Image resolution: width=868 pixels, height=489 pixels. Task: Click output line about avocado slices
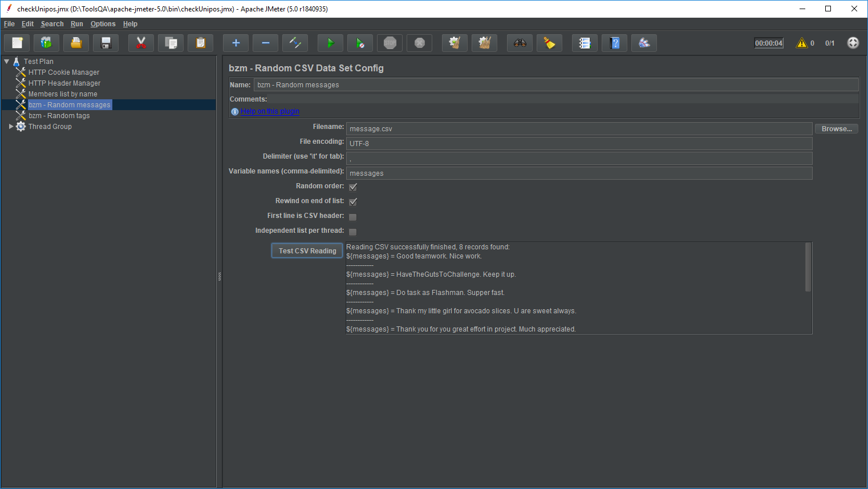pyautogui.click(x=461, y=311)
